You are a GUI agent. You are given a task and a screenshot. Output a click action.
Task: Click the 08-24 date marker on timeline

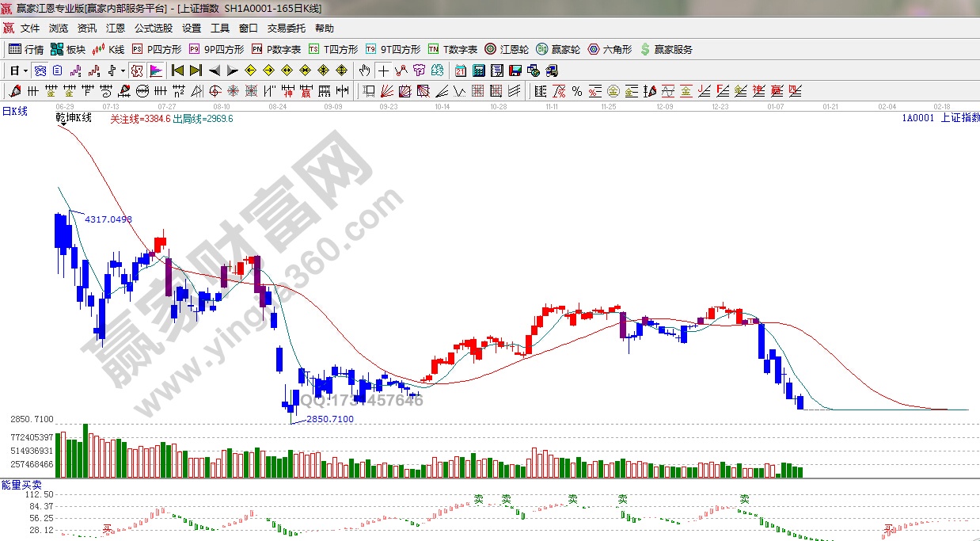[x=278, y=105]
